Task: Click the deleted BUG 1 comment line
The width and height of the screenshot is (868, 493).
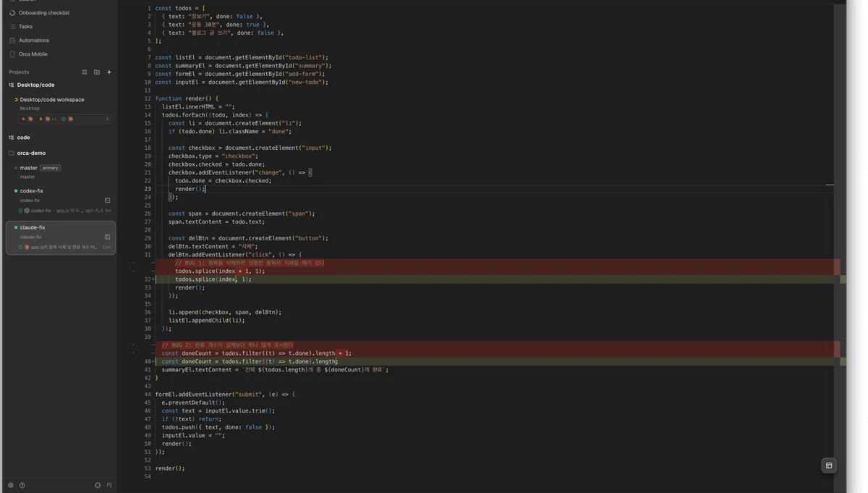Action: pos(250,263)
